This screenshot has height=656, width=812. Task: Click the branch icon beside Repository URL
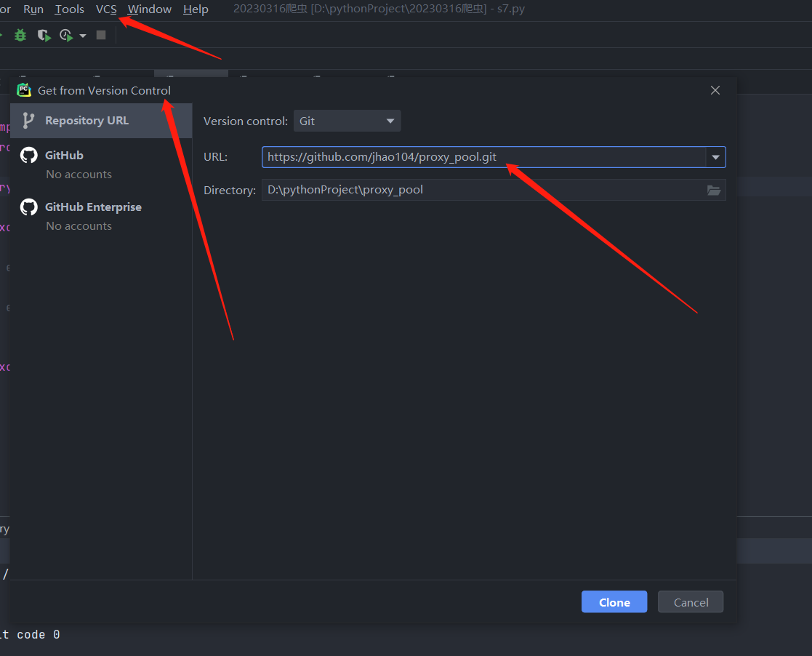(x=28, y=120)
